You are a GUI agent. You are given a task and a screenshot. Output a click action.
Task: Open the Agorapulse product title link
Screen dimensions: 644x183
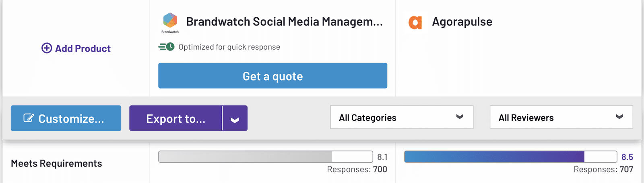462,22
